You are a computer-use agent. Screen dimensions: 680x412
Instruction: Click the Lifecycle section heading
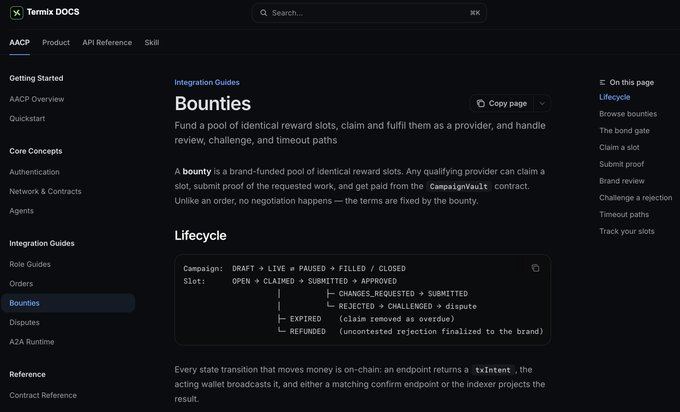[200, 235]
